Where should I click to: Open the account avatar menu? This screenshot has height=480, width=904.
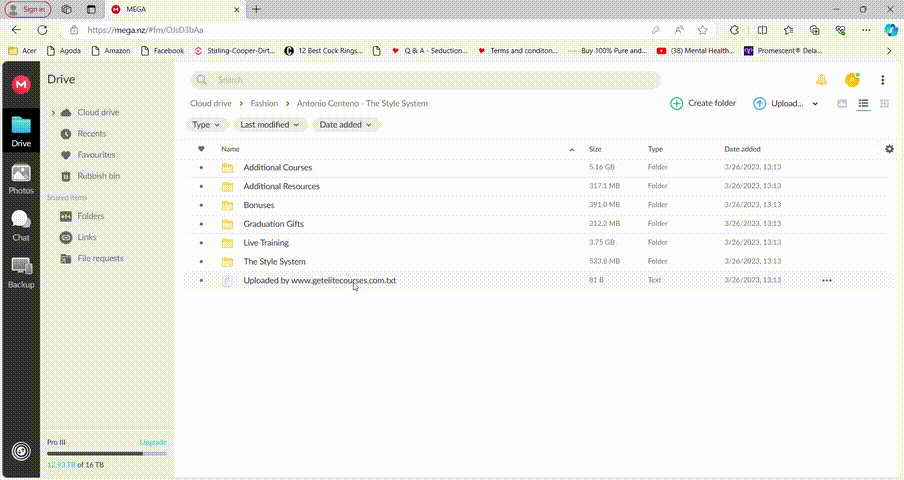(852, 80)
